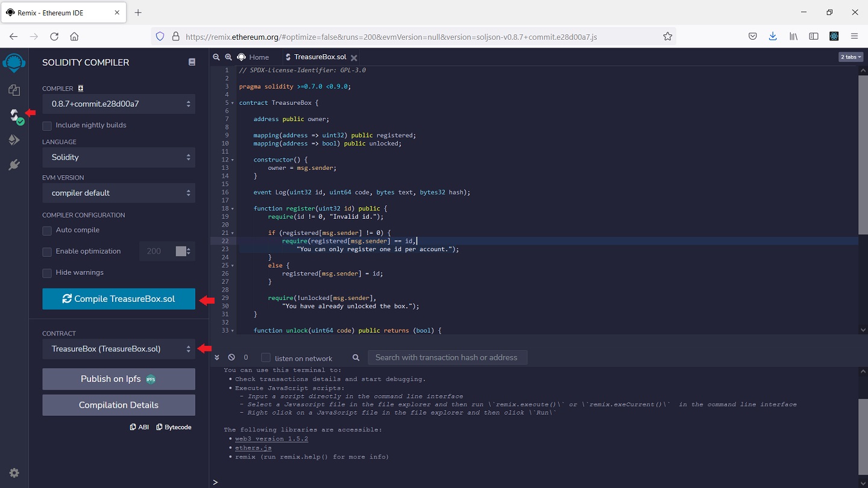Open the EVM version dropdown
868x488 pixels.
pos(119,193)
